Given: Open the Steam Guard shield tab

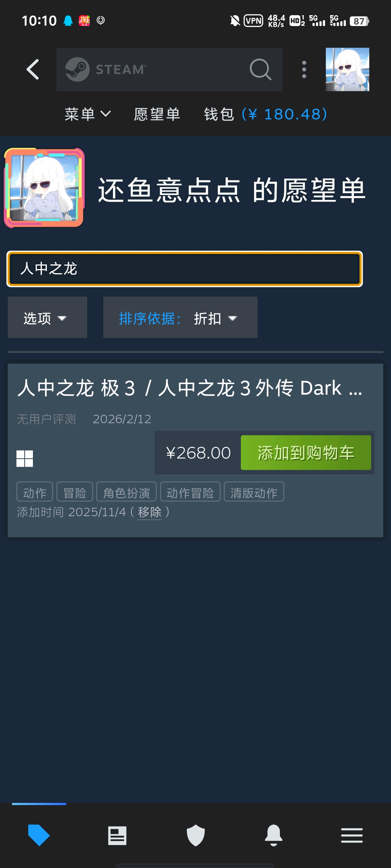Looking at the screenshot, I should [x=196, y=835].
